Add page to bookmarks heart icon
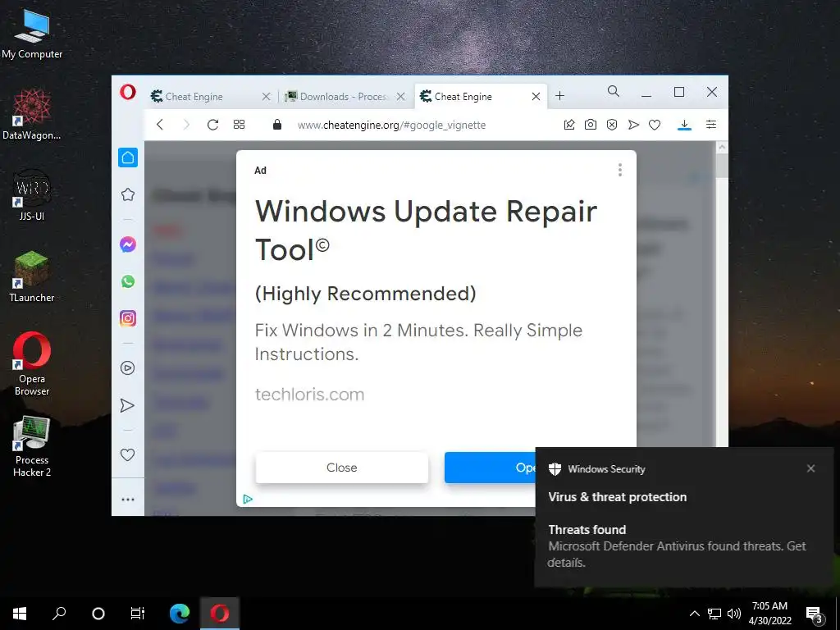840x630 pixels. (x=655, y=125)
